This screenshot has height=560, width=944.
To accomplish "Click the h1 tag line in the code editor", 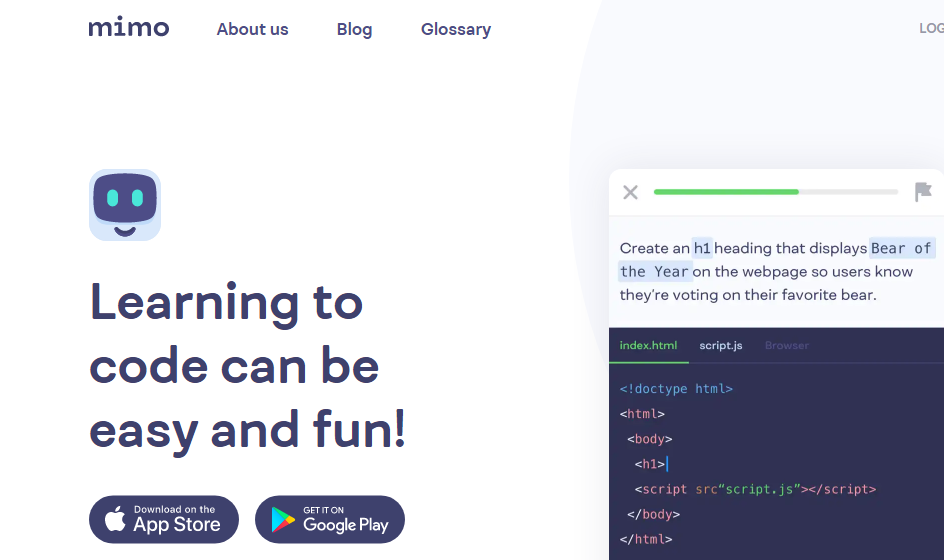I will point(651,464).
